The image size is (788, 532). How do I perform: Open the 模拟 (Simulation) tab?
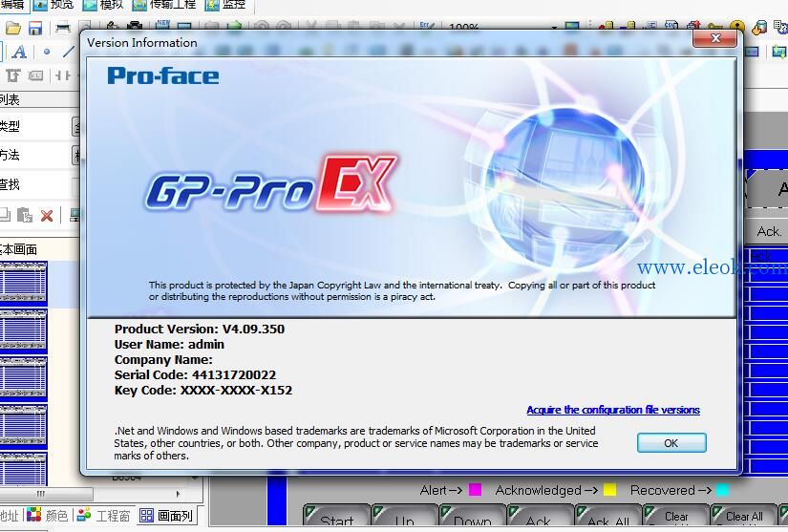coord(103,5)
